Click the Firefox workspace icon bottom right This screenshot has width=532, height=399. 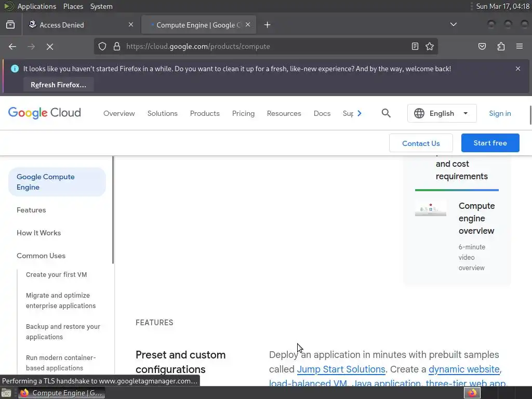[472, 393]
